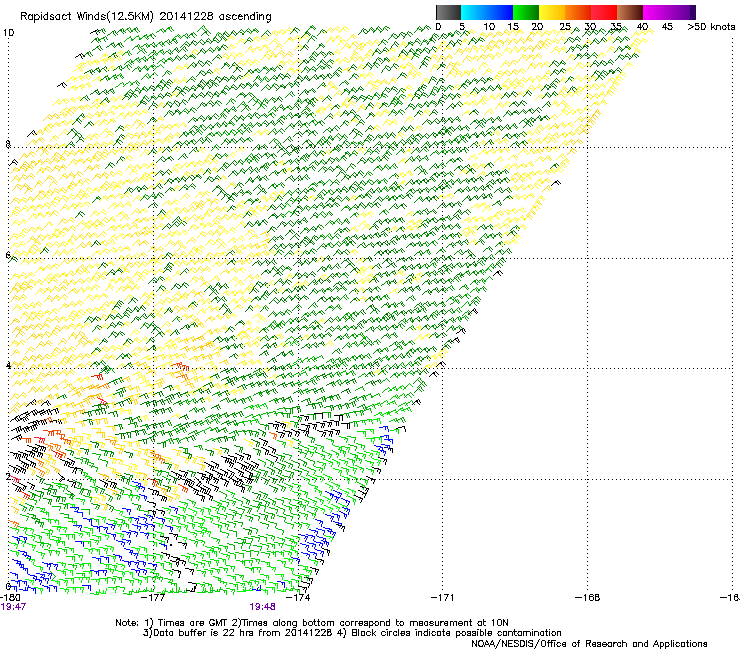This screenshot has width=740, height=650.
Task: Click the orange 25-30 knots color segment
Action: 578,12
